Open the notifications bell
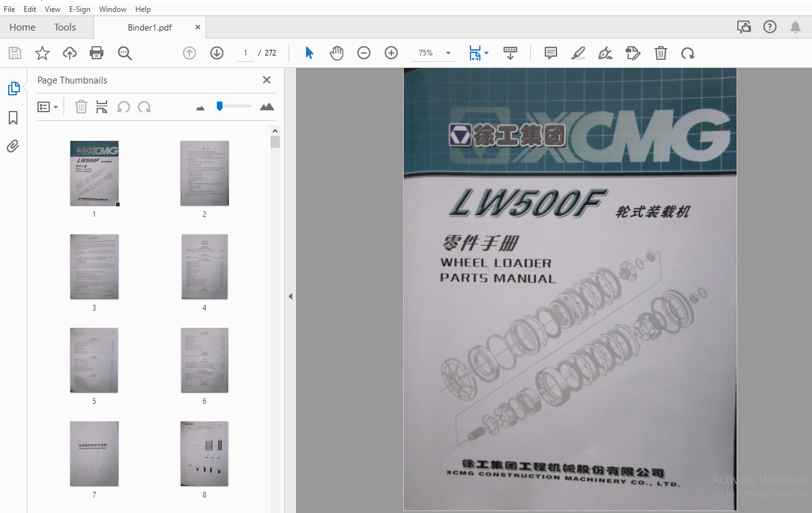 [x=796, y=27]
